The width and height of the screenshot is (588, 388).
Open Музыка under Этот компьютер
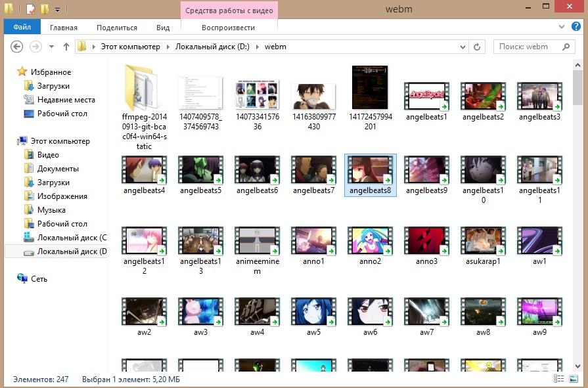pos(51,210)
